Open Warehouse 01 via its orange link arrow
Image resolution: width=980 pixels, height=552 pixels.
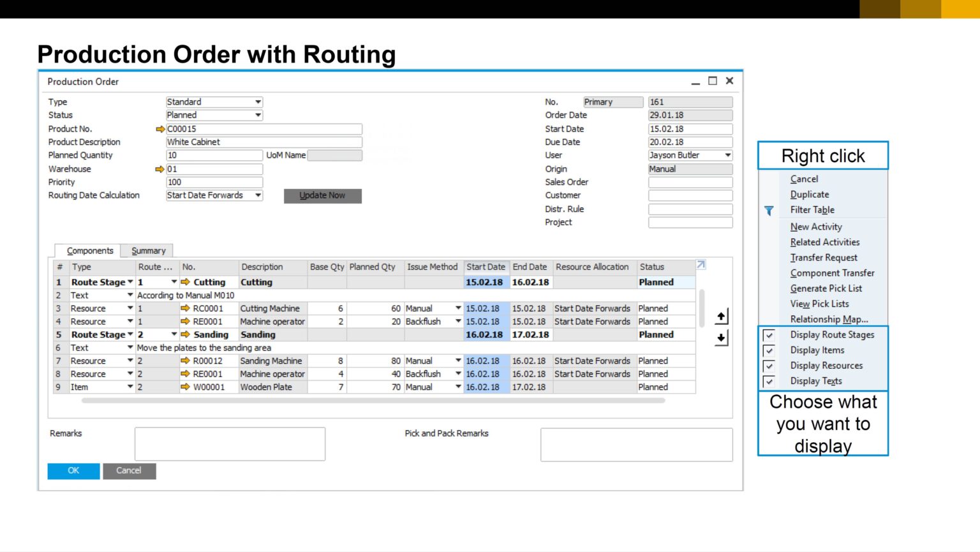(x=160, y=169)
